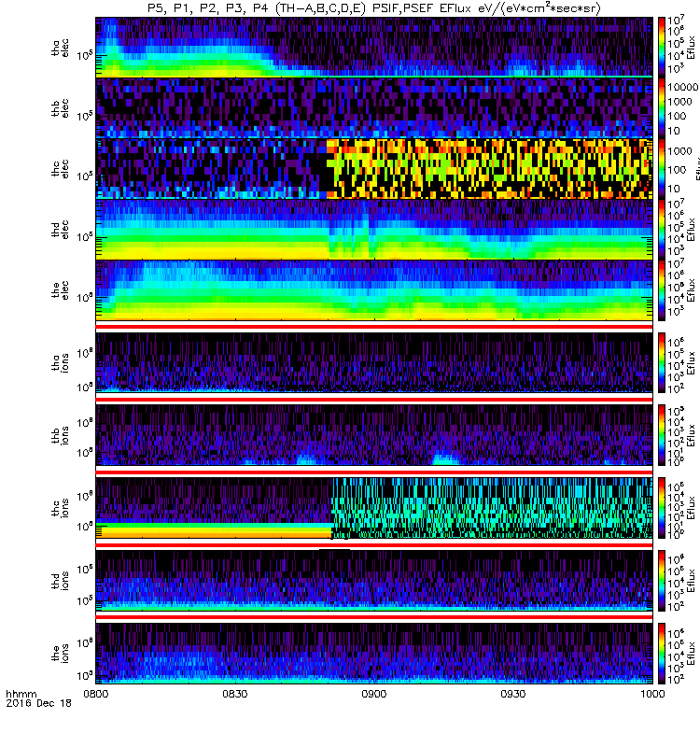Click the thb elec color bar
700x747 pixels.
662,107
